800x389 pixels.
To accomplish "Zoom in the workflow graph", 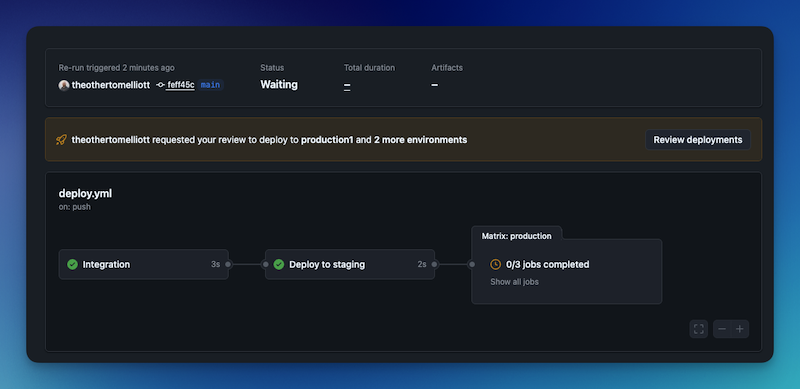I will (740, 329).
